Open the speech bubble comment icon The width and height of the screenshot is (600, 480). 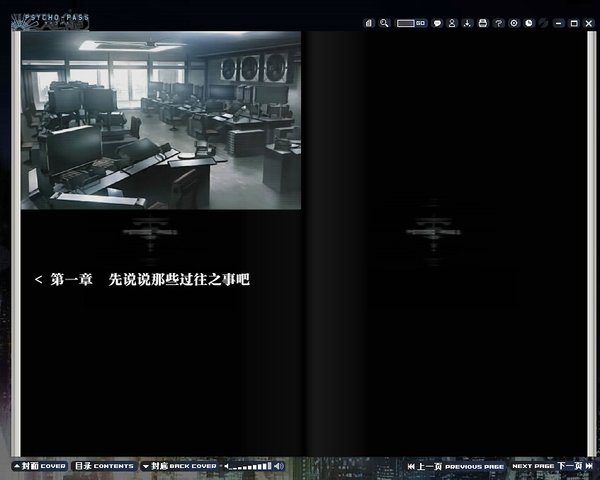tap(437, 23)
